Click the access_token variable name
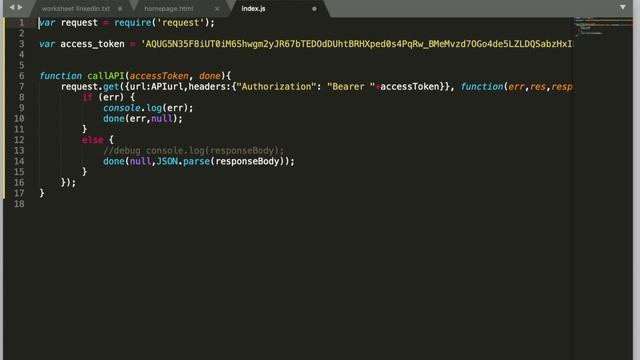Viewport: 640px width, 360px height. pos(92,44)
